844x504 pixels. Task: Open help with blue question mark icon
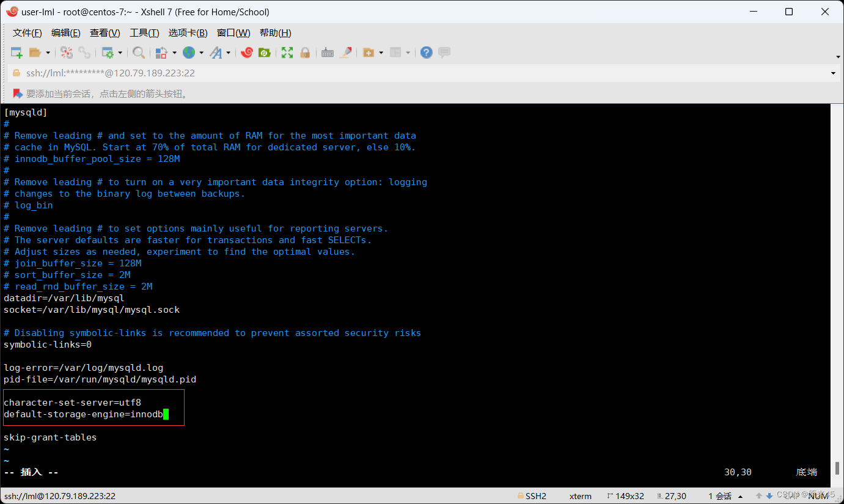(x=427, y=53)
